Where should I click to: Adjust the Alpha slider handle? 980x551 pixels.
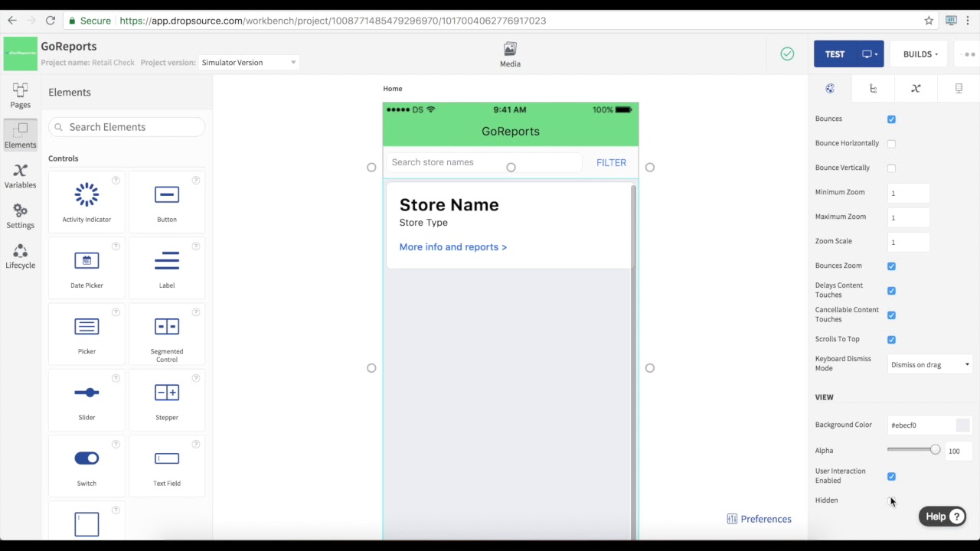935,450
